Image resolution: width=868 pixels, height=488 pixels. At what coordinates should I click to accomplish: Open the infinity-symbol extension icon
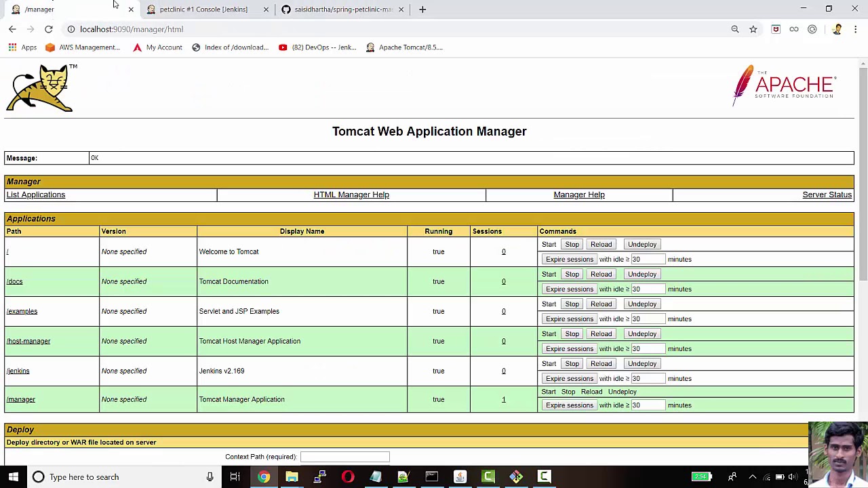[794, 29]
